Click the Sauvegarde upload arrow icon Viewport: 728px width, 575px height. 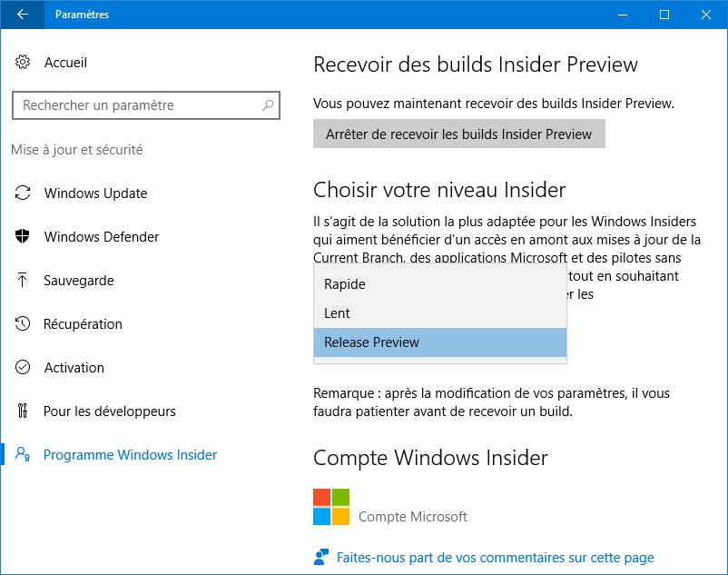(x=24, y=281)
